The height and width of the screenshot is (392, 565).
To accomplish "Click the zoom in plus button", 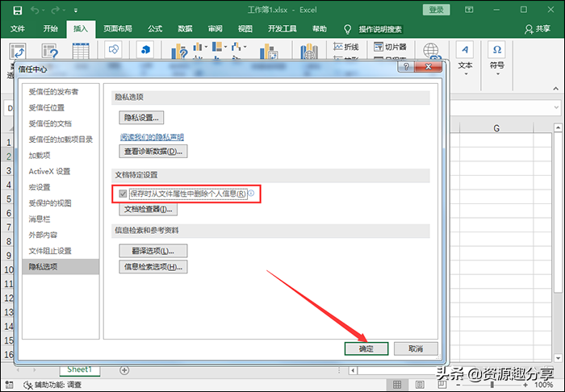I will click(525, 385).
